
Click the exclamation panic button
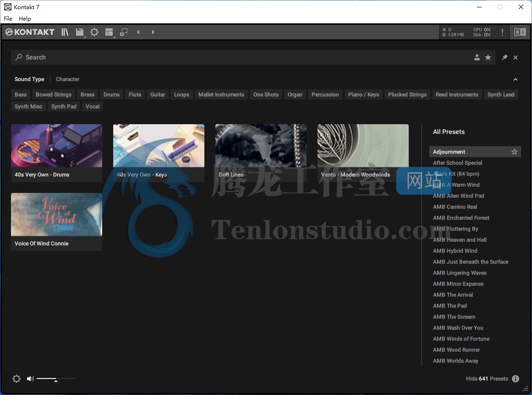(502, 32)
